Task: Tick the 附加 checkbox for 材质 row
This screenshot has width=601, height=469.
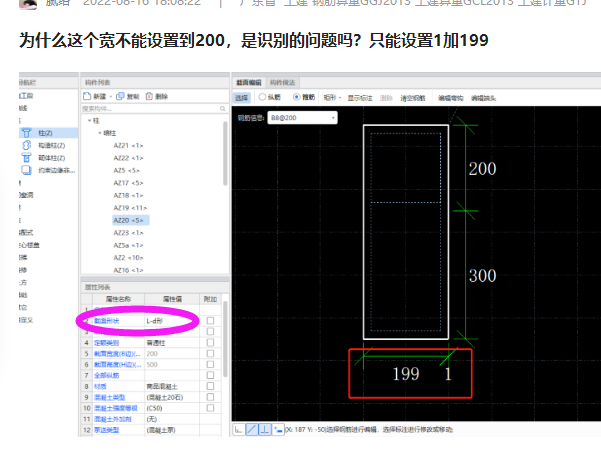Action: [x=210, y=386]
